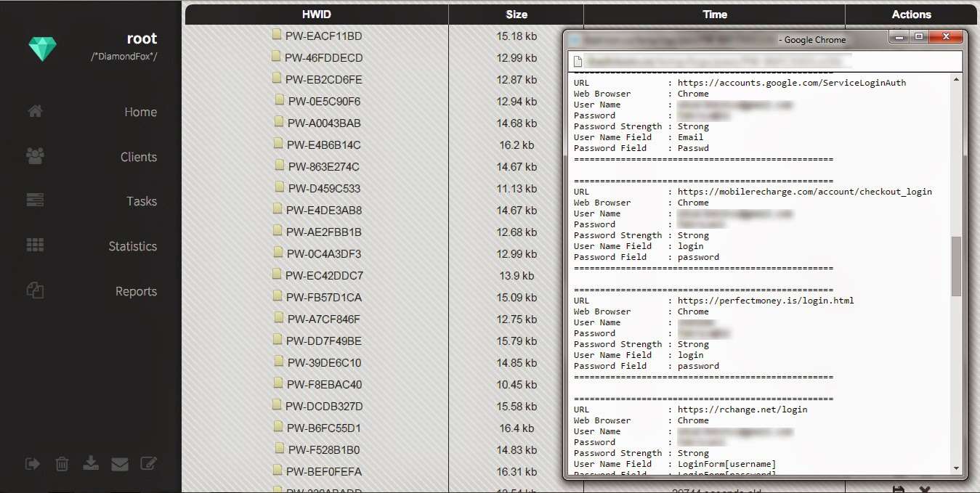Maximize the Google Chrome popup window
Screen dimensions: 980x493
point(919,36)
